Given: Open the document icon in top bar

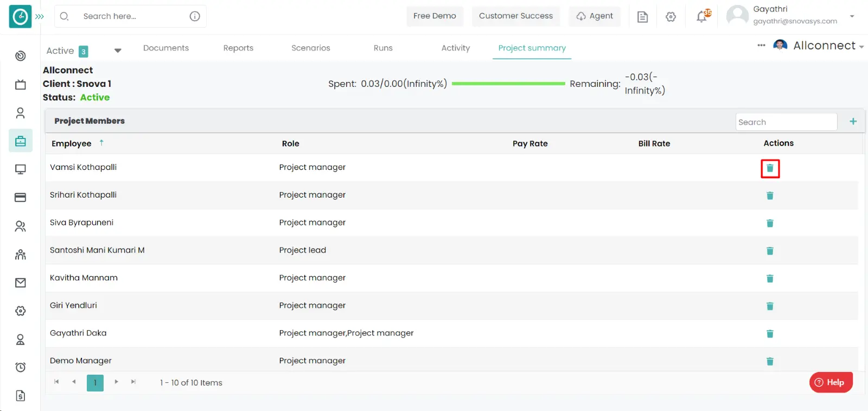Looking at the screenshot, I should click(x=642, y=17).
